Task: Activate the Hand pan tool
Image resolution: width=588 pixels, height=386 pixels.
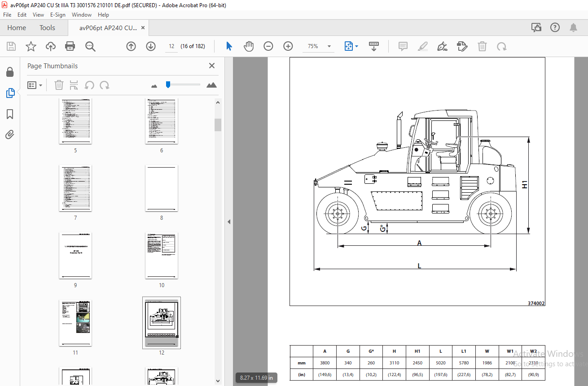Action: (249, 46)
